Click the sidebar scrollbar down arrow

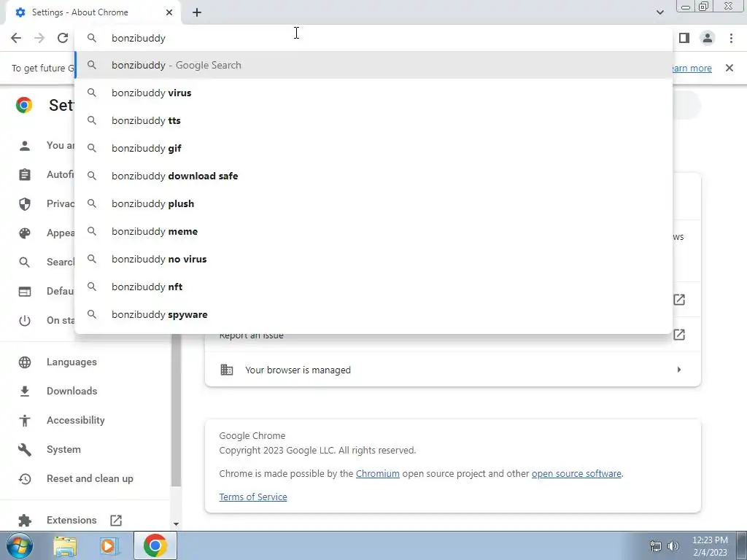point(176,524)
